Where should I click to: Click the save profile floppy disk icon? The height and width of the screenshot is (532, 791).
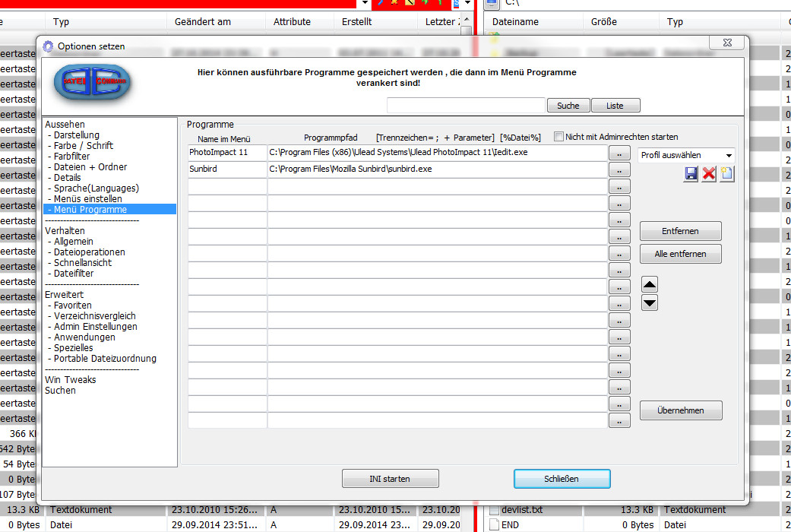pyautogui.click(x=691, y=174)
